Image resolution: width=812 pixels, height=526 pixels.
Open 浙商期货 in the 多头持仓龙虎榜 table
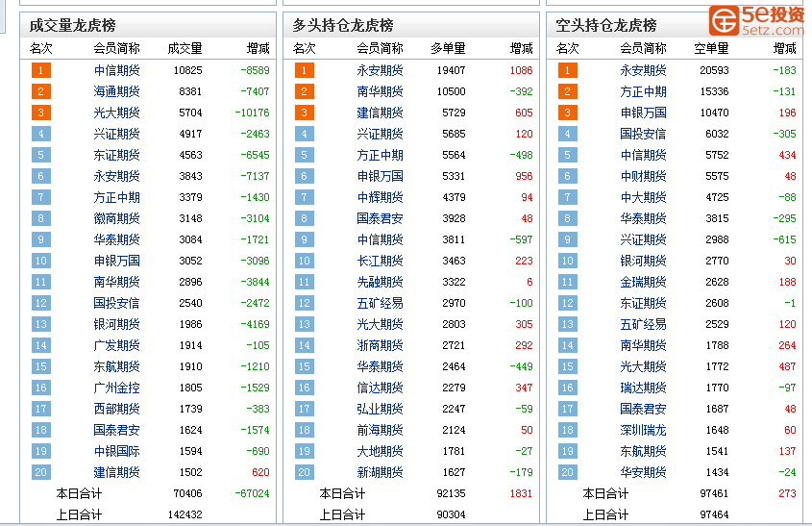tap(380, 345)
